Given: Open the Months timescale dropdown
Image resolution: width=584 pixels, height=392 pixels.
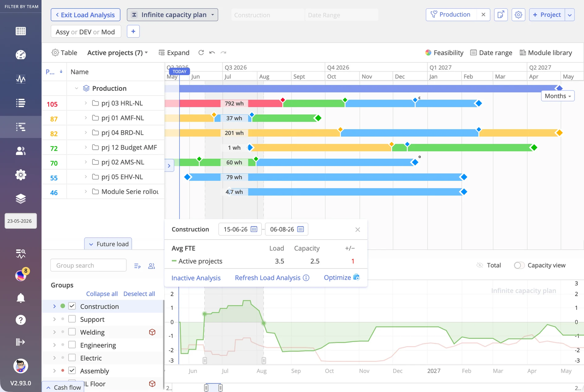Looking at the screenshot, I should point(558,96).
